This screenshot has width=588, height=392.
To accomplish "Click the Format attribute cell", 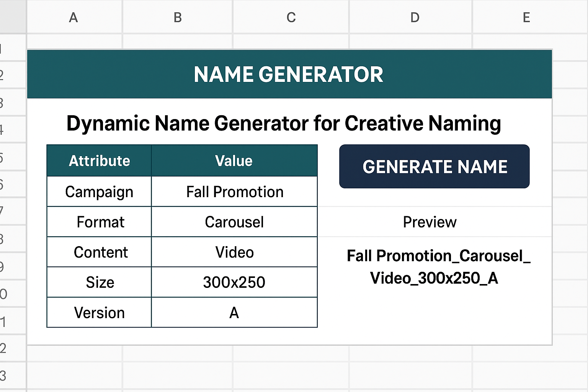I will tap(99, 222).
